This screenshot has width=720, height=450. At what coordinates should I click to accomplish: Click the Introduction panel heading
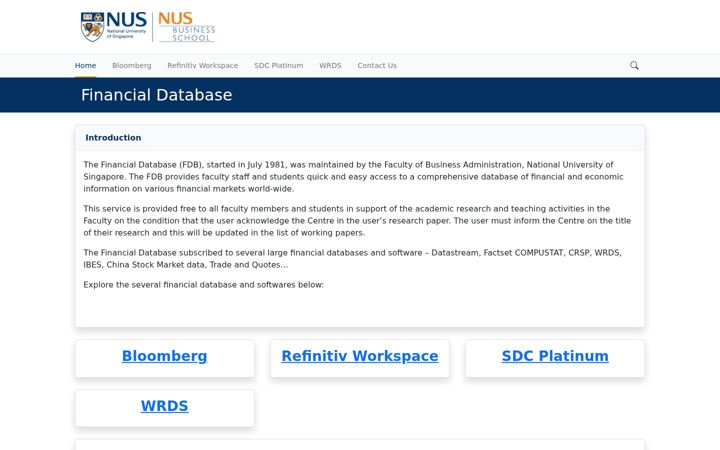[x=113, y=138]
